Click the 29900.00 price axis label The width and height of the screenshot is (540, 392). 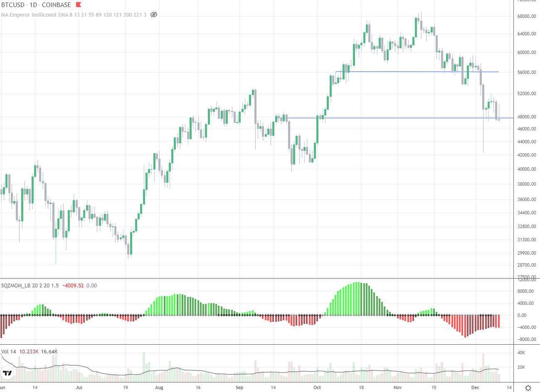click(x=527, y=253)
